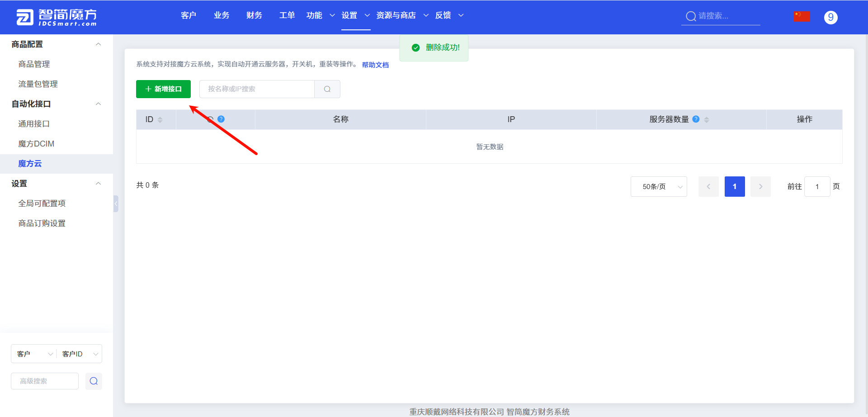Click the advanced search magnifier at sidebar bottom

point(94,381)
